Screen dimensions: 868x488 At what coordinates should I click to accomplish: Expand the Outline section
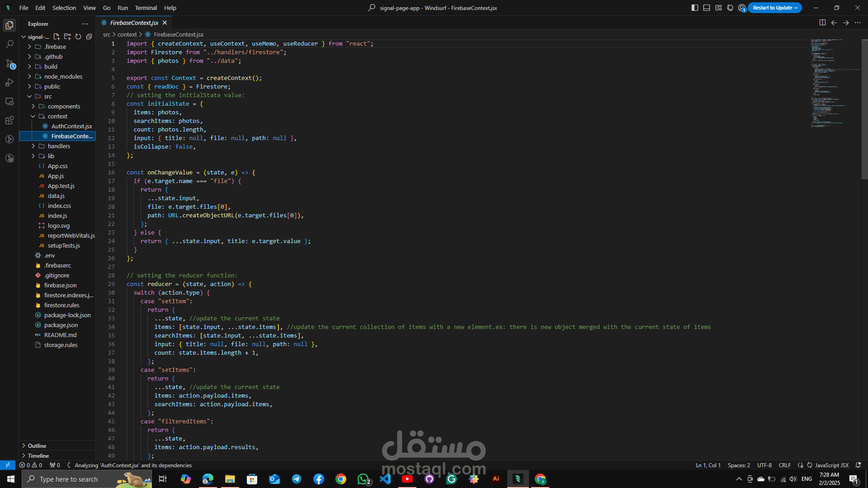(37, 446)
